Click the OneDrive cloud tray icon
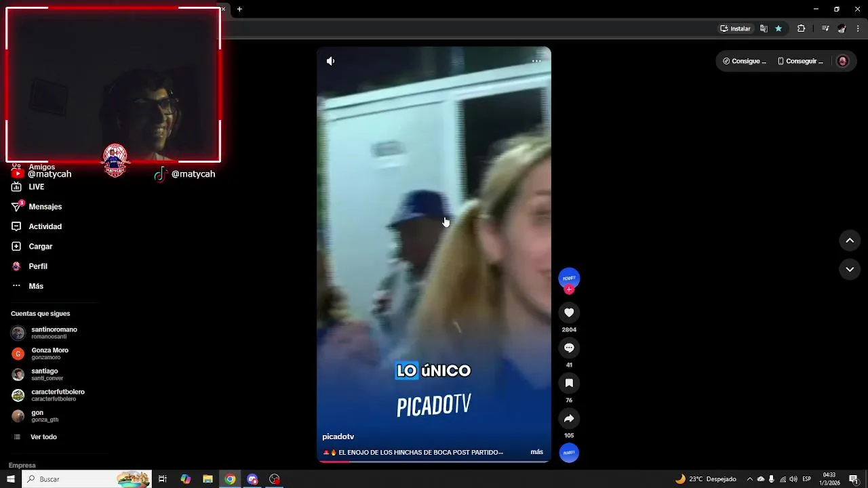The width and height of the screenshot is (868, 488). pyautogui.click(x=761, y=479)
